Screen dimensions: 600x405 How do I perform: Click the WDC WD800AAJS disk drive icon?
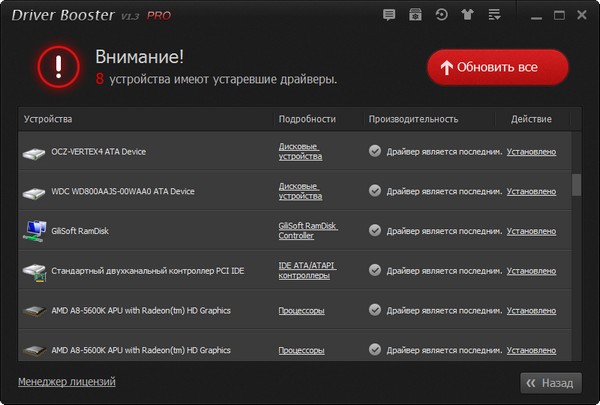pyautogui.click(x=34, y=193)
